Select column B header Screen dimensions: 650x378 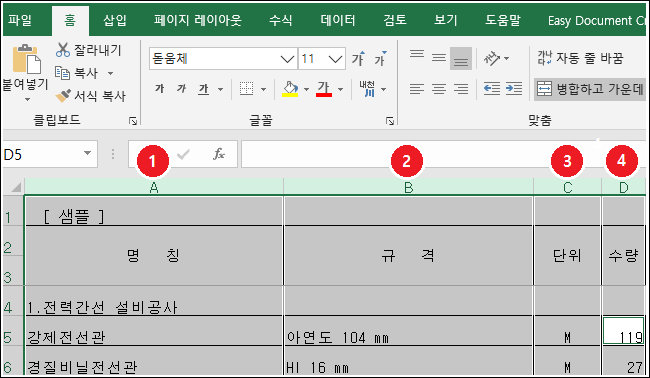408,188
